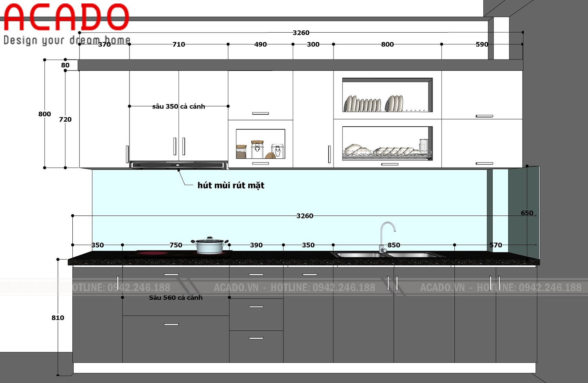
Task: Select the 800 vertical height dimension label
Action: click(x=44, y=114)
